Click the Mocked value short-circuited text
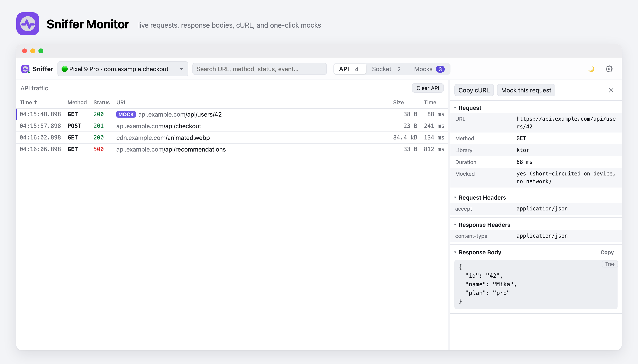 566,178
